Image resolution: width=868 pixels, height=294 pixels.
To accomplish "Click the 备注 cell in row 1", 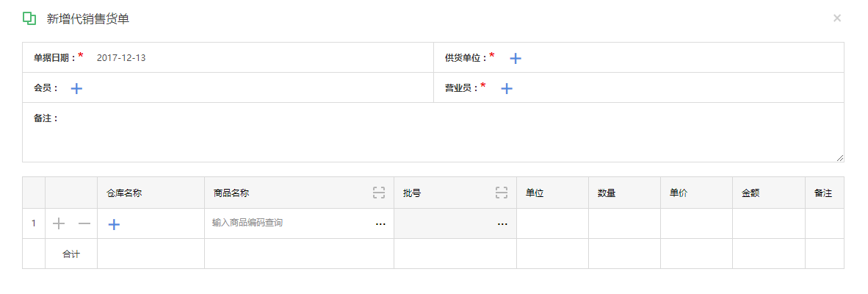I will point(825,223).
